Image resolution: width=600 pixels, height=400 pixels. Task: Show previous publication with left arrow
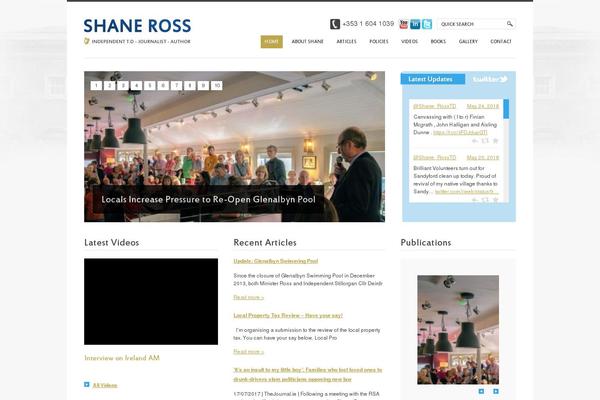coord(481,391)
